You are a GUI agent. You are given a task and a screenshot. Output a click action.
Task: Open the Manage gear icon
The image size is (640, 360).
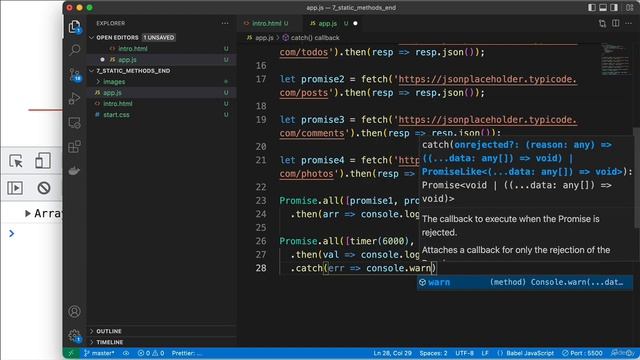tap(74, 336)
